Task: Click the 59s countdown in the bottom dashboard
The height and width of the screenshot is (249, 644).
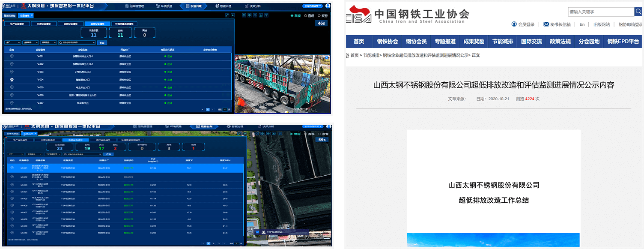Action: tap(322, 140)
